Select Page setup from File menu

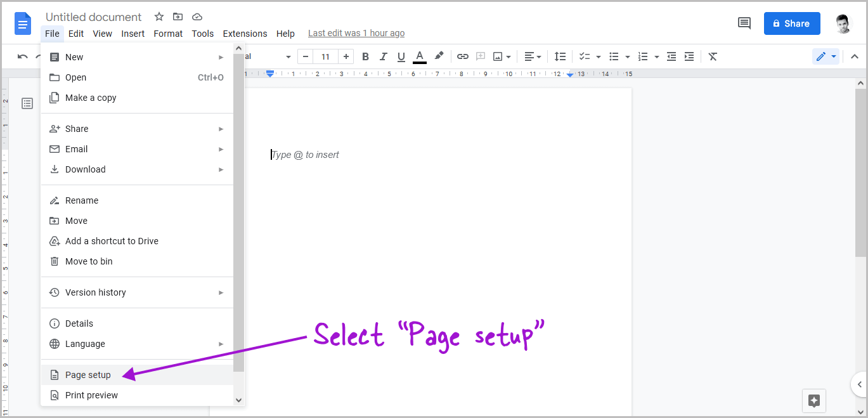[88, 375]
